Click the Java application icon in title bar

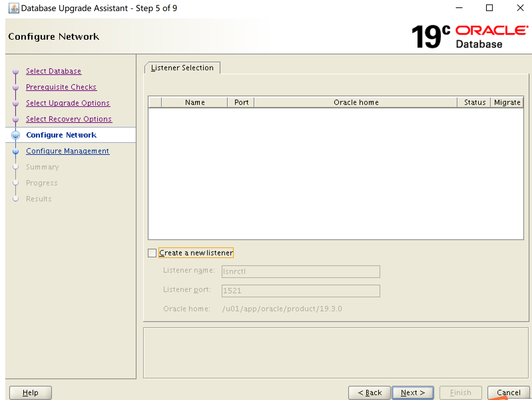13,8
